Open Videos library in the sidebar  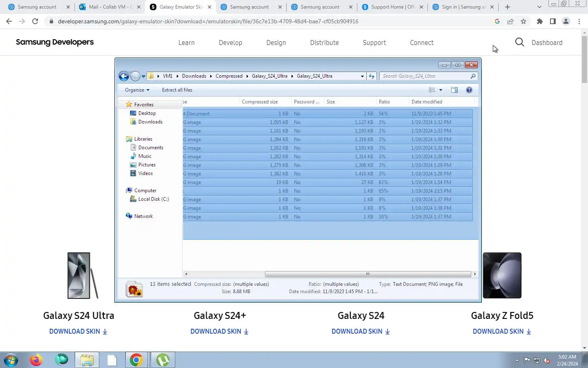point(145,173)
